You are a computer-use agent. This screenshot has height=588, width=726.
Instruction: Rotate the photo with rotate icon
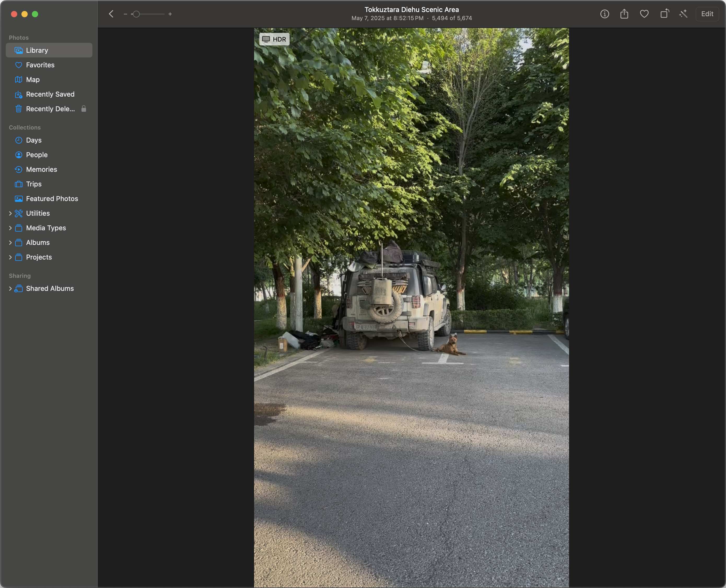pyautogui.click(x=664, y=14)
